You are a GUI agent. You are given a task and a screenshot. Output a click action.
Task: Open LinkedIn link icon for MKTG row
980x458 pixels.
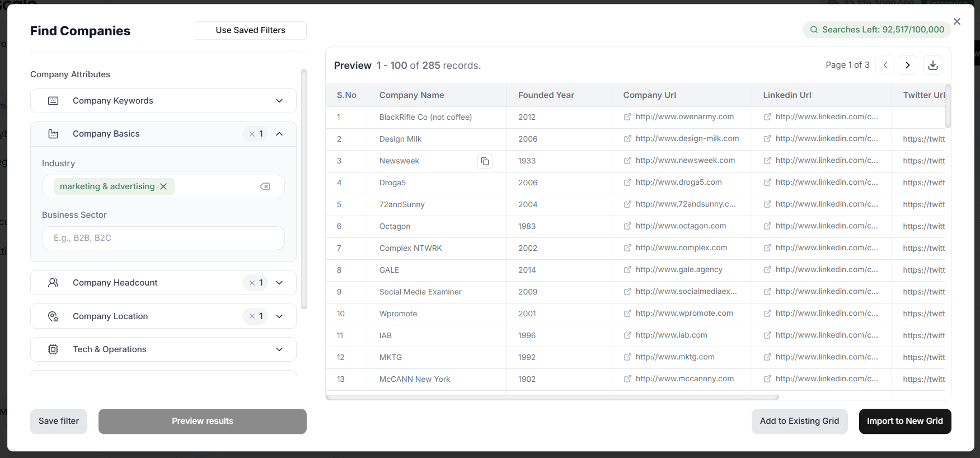pos(768,357)
